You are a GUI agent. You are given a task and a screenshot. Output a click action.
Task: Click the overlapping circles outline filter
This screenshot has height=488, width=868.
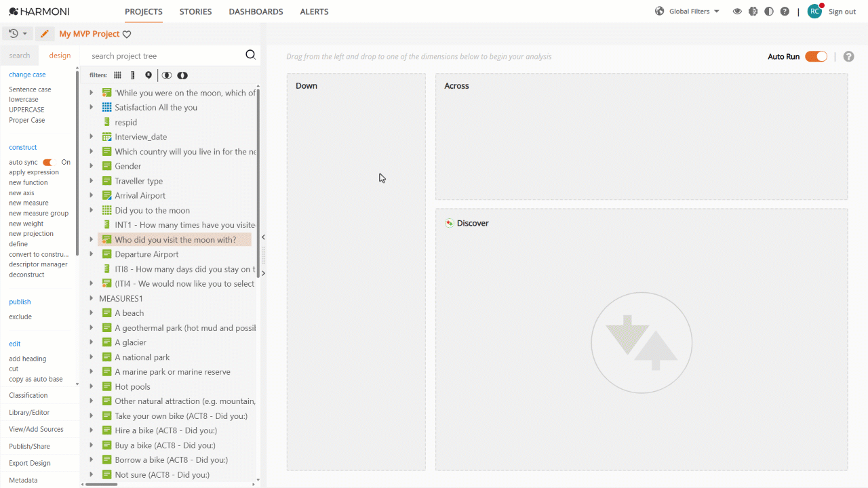point(166,75)
